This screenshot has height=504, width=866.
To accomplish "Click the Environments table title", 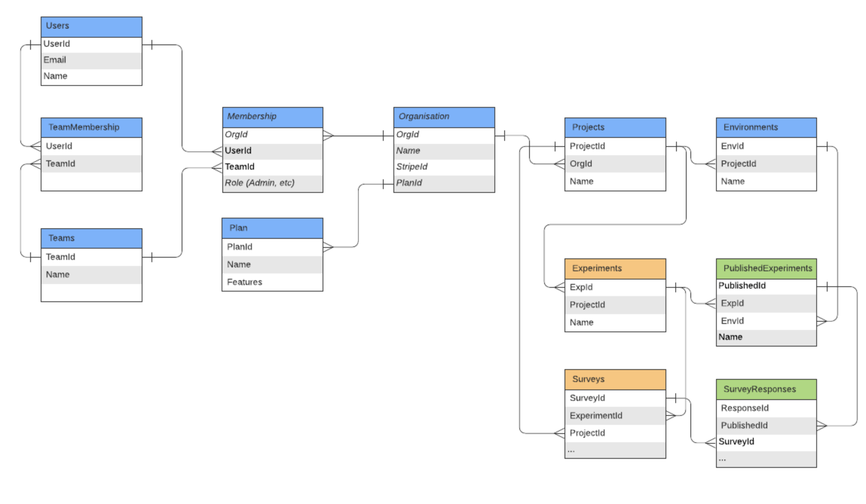I will tap(750, 127).
